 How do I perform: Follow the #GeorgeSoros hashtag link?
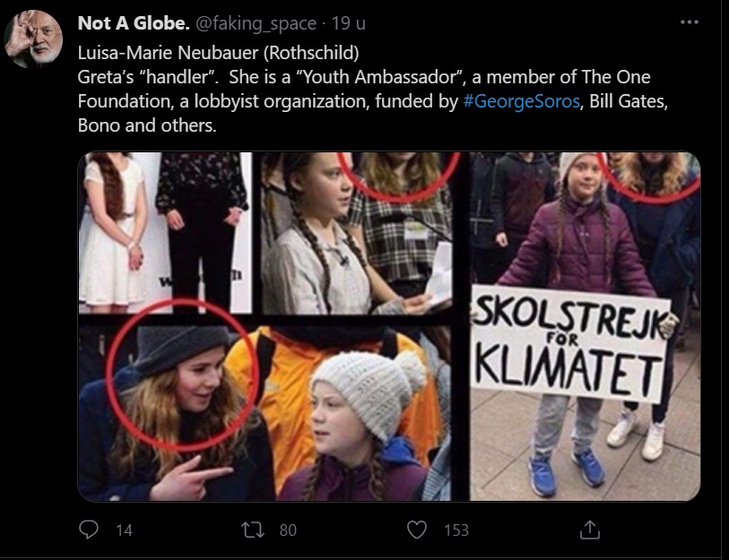click(521, 101)
